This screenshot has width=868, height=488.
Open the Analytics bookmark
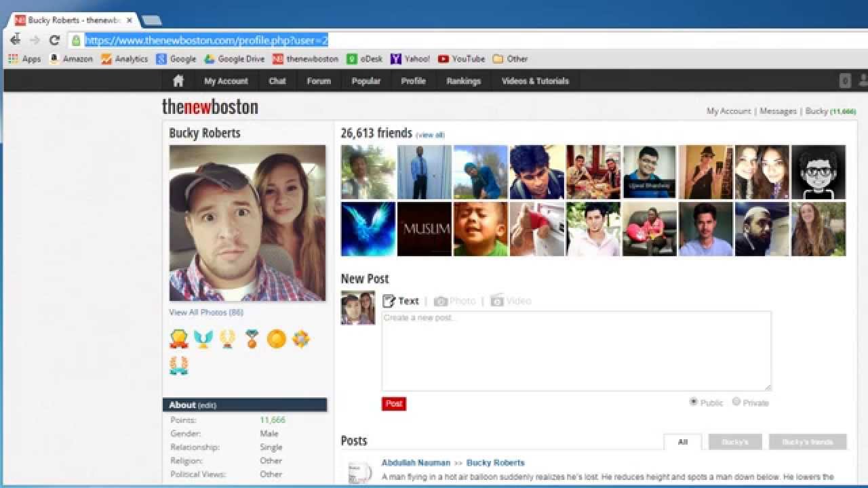point(124,59)
